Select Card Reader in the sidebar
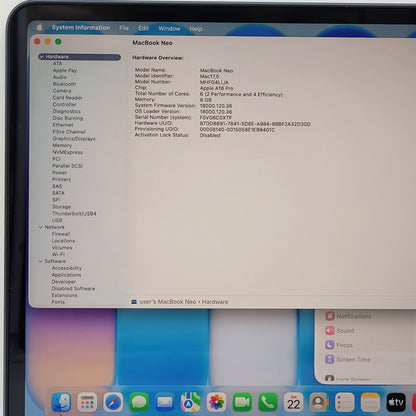 (x=67, y=98)
